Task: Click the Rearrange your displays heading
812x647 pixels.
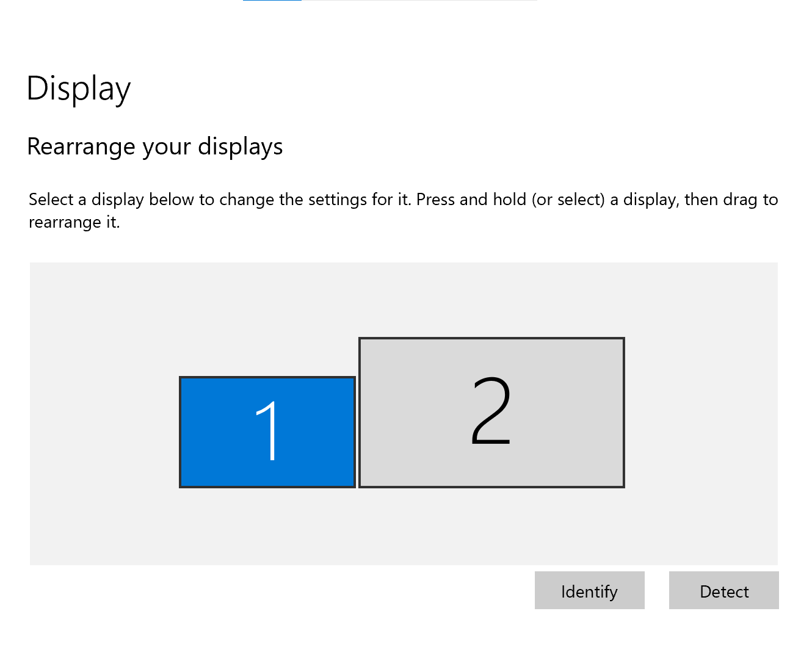Action: pyautogui.click(x=155, y=147)
